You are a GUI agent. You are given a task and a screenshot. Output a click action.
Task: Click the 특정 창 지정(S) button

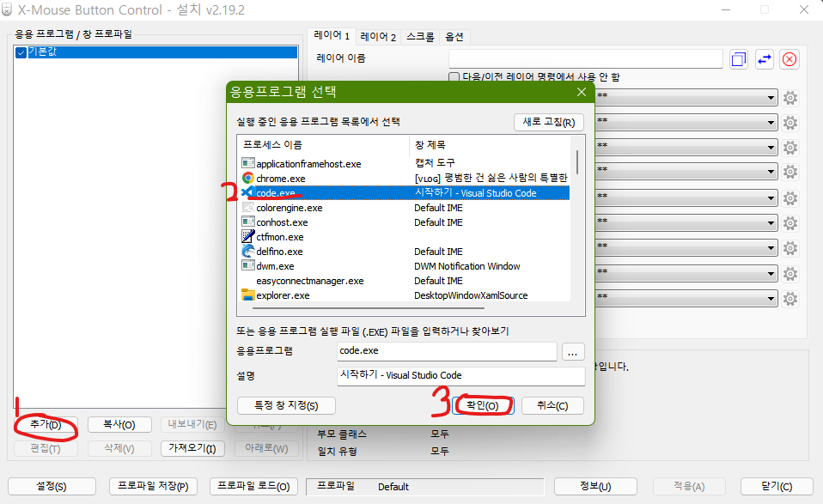click(286, 405)
